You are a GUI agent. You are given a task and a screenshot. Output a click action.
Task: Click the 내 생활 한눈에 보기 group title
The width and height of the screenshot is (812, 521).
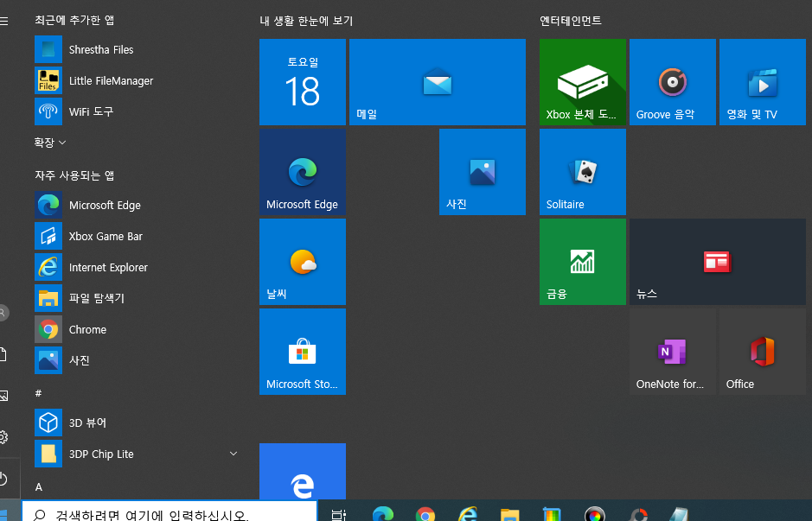tap(306, 21)
